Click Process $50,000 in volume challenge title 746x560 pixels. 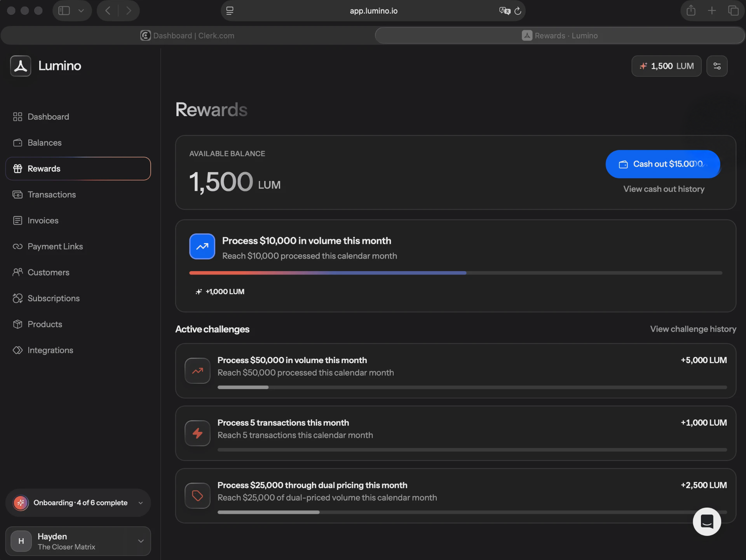pos(292,360)
